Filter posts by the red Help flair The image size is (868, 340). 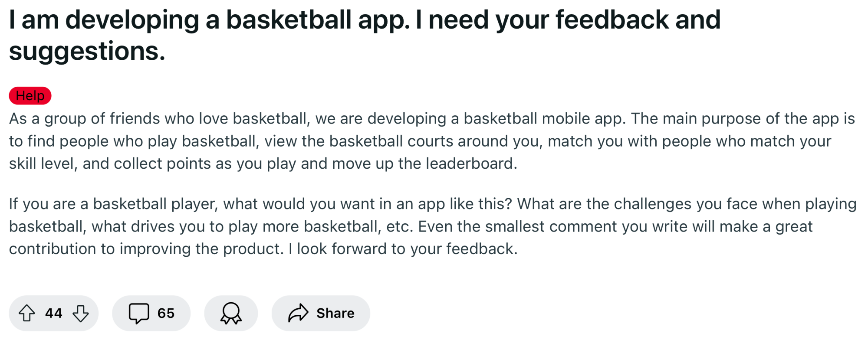(30, 95)
